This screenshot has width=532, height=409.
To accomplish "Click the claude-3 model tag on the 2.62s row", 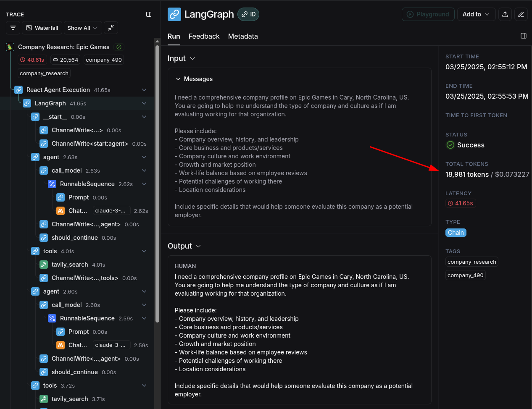I will [111, 211].
